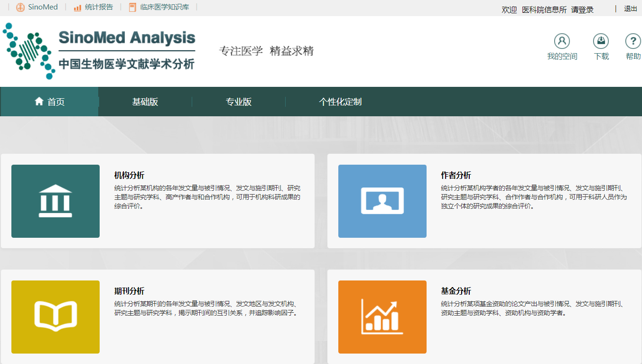Click the 请登录 login link

pyautogui.click(x=582, y=9)
